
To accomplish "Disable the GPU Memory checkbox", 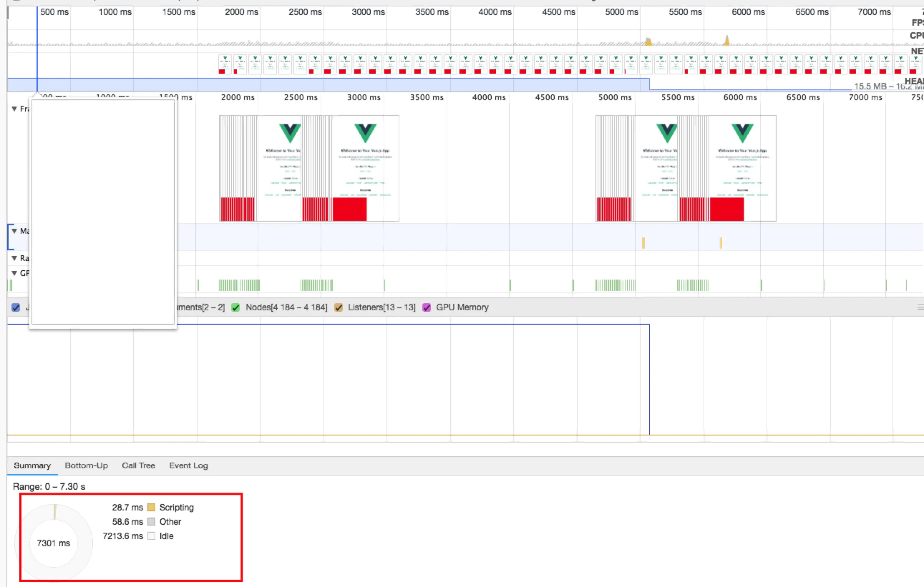I will (426, 307).
